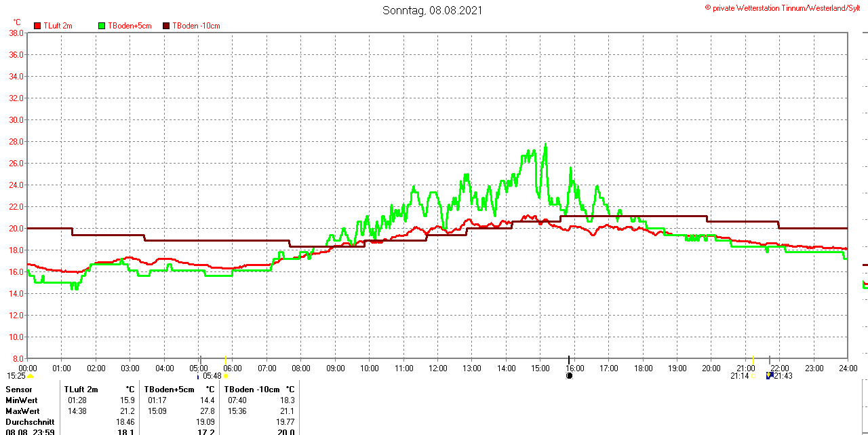Click the MaxWert row label in table
868x435 pixels.
click(x=22, y=411)
